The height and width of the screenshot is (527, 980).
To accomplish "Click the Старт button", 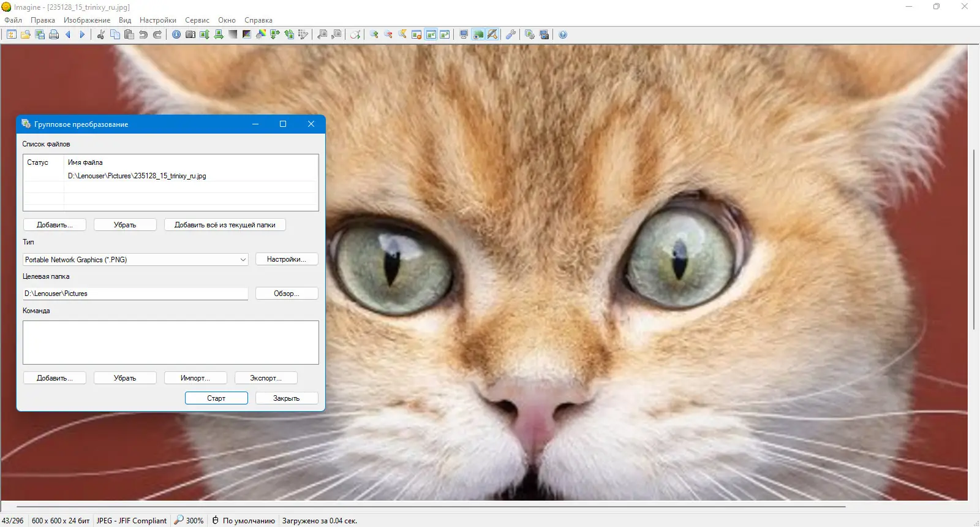I will tap(216, 398).
